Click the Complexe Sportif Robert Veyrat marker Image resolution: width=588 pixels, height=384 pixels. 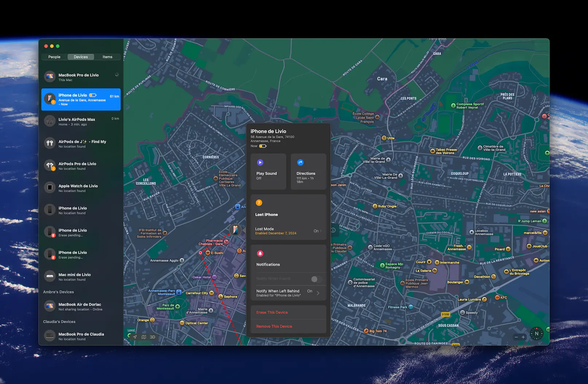tap(453, 106)
